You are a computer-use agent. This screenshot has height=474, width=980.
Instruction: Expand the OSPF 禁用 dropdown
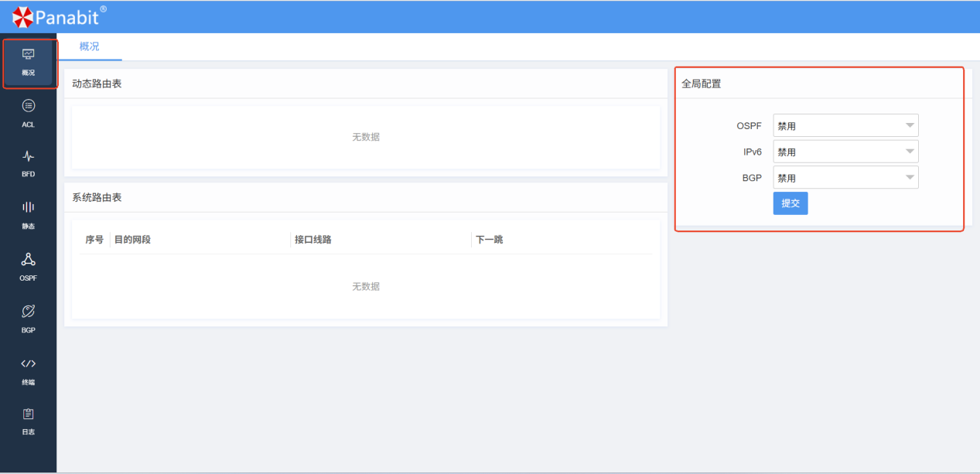[x=845, y=125]
